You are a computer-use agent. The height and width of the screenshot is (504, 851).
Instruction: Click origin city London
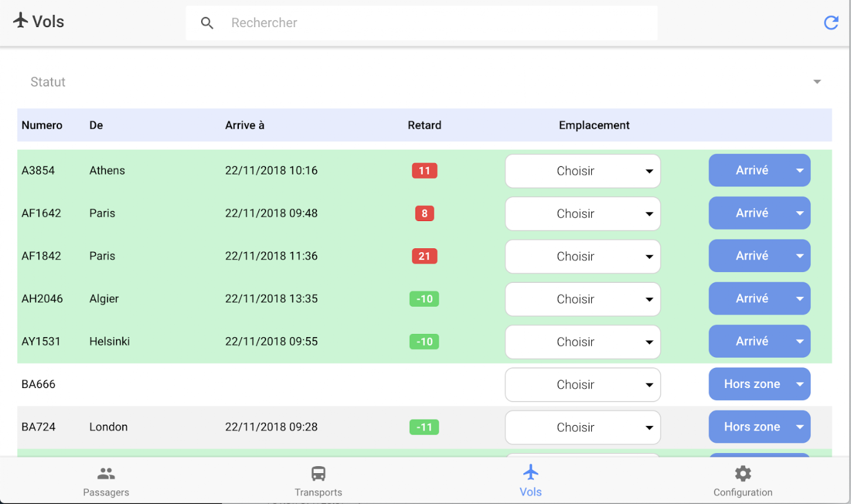tap(108, 427)
